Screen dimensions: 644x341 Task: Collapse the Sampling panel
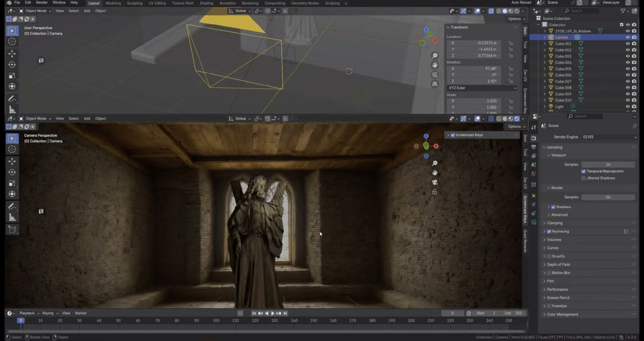point(554,147)
